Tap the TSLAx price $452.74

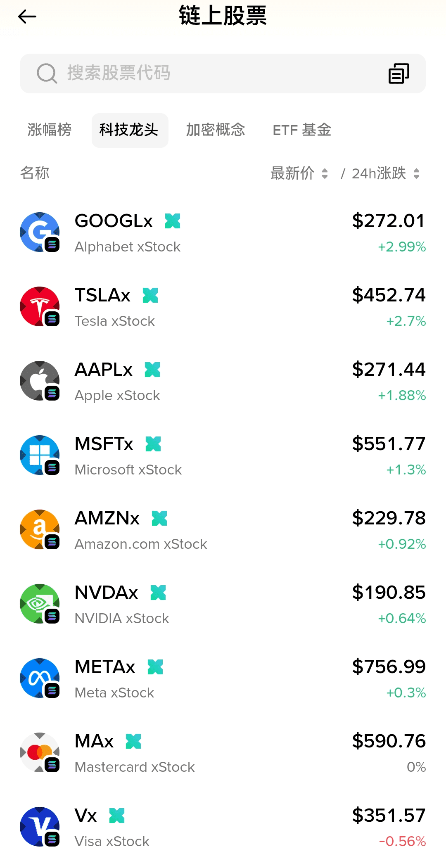(x=388, y=295)
